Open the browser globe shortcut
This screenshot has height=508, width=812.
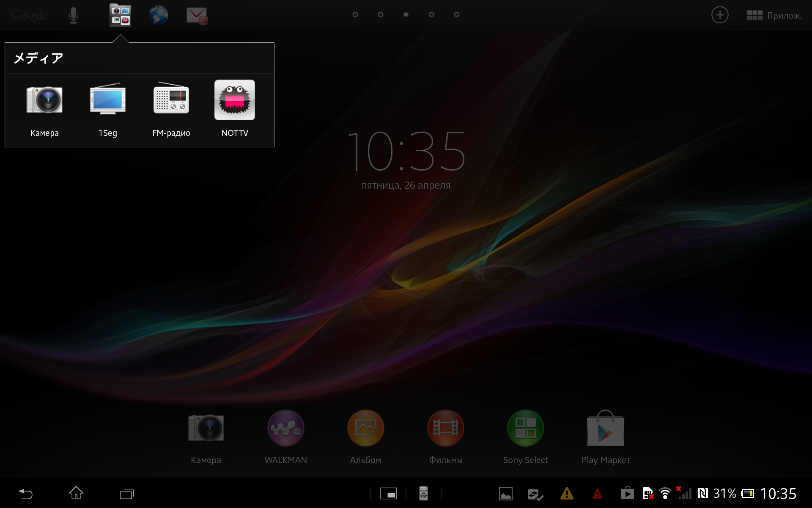159,15
